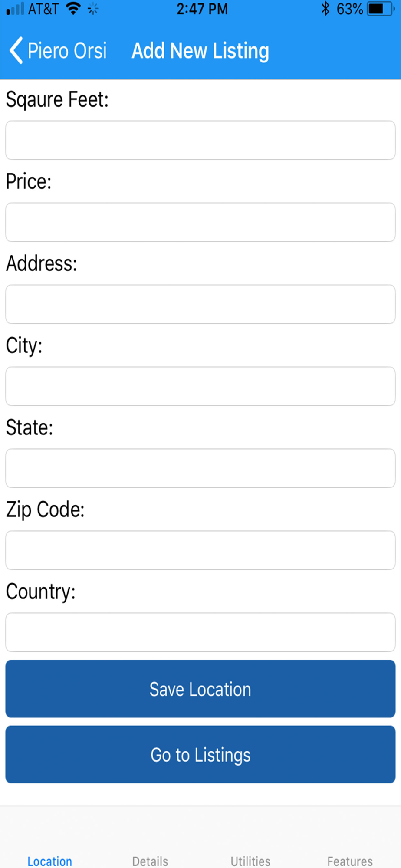Viewport: 401px width, 868px height.
Task: Switch to the Features tab
Action: pos(350,861)
